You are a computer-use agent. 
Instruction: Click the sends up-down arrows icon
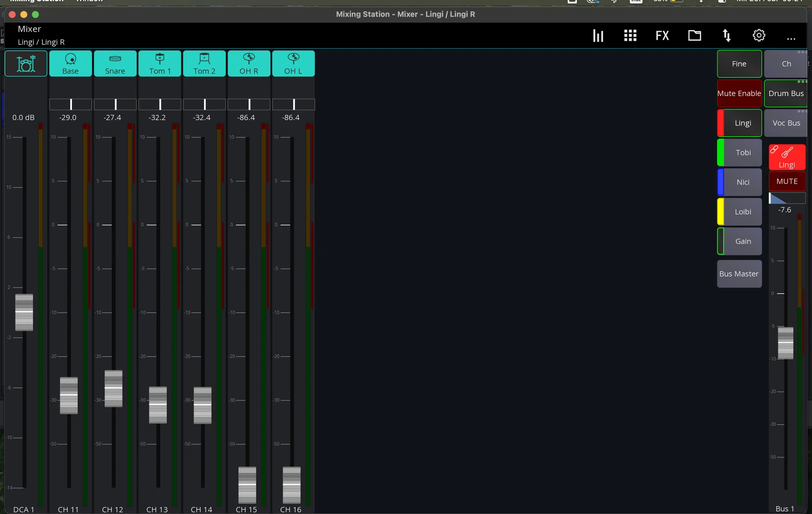point(727,36)
